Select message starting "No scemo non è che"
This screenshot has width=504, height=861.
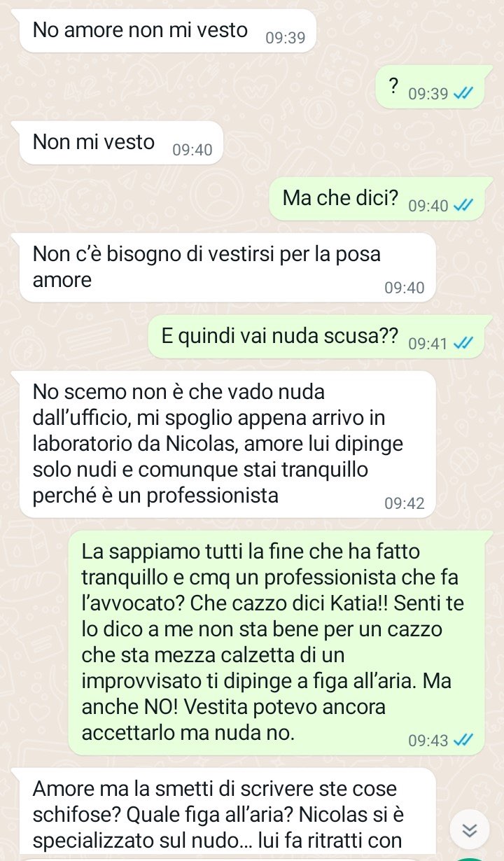[227, 444]
